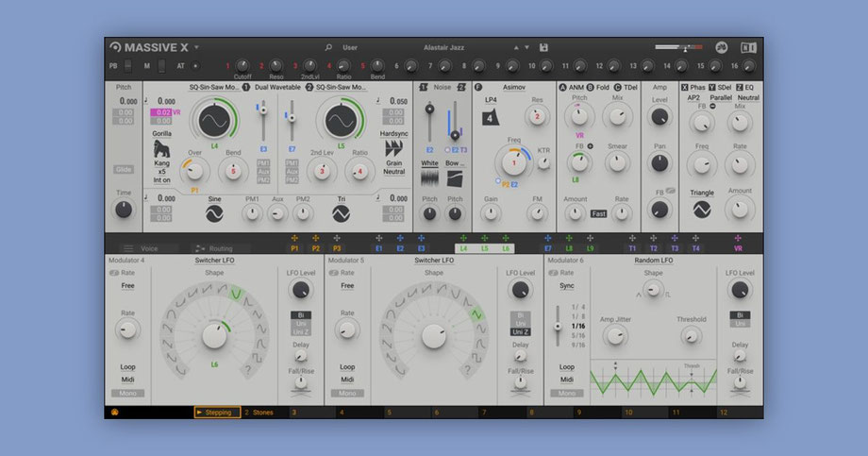This screenshot has height=456, width=868.
Task: Click the Alastair Jazz preset name
Action: (x=443, y=47)
